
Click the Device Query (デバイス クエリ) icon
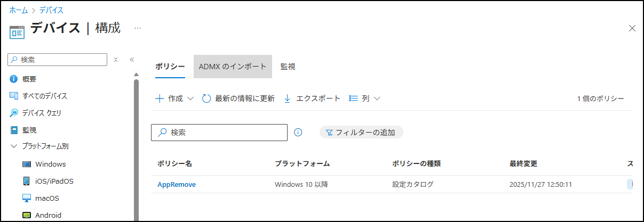pos(14,113)
